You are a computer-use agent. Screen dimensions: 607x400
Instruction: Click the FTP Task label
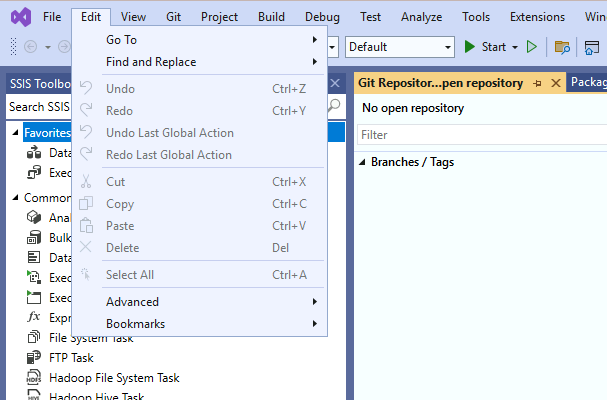71,358
